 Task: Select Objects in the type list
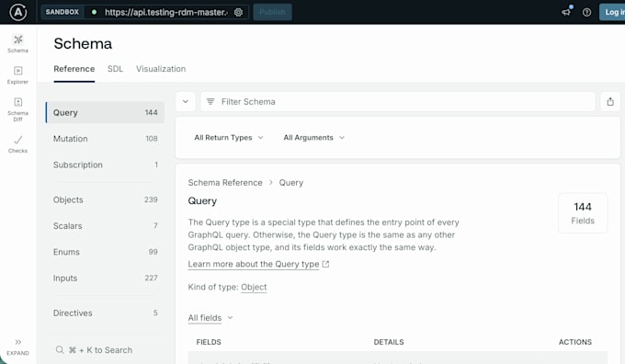(x=105, y=199)
